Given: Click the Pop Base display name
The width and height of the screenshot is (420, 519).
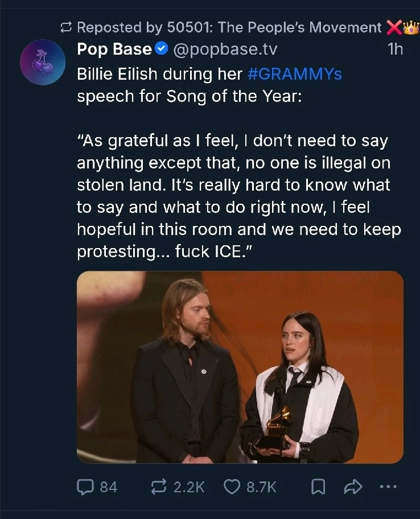Looking at the screenshot, I should pyautogui.click(x=114, y=50).
